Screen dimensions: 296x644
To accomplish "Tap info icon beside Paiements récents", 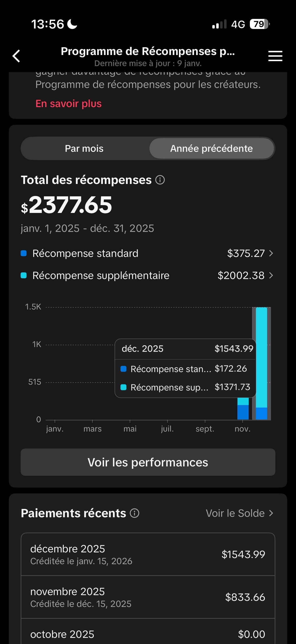I will (135, 513).
